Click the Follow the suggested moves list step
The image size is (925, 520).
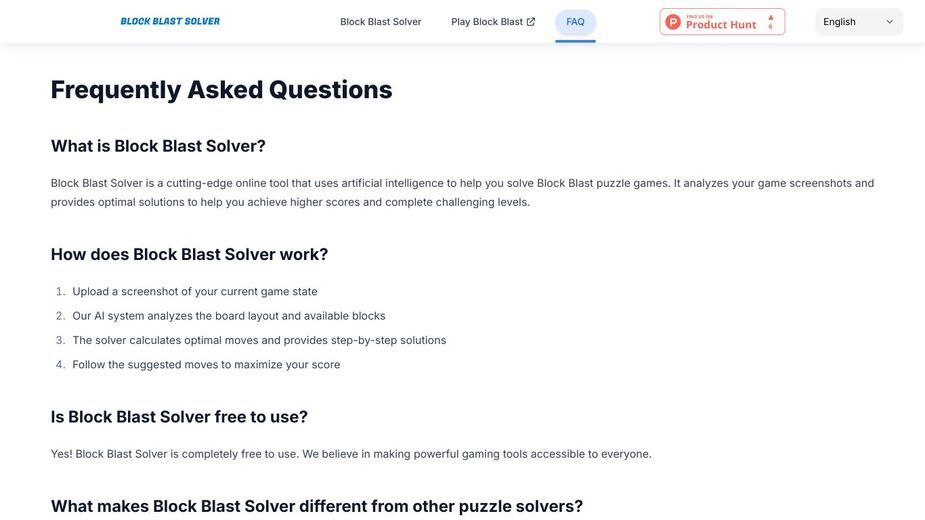click(x=206, y=365)
